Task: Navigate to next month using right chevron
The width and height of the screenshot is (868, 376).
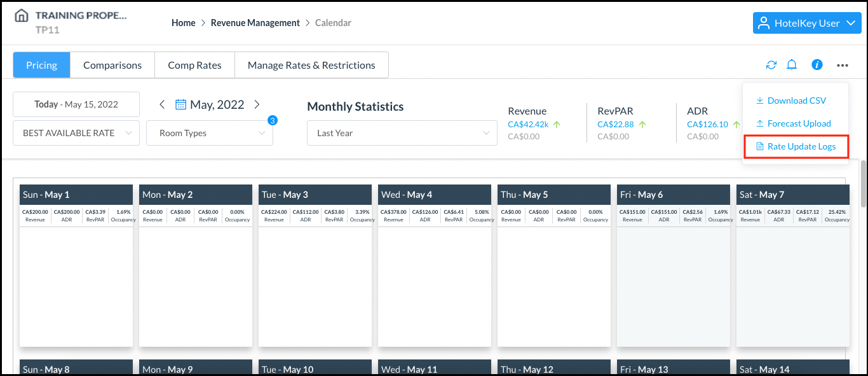Action: pos(257,104)
